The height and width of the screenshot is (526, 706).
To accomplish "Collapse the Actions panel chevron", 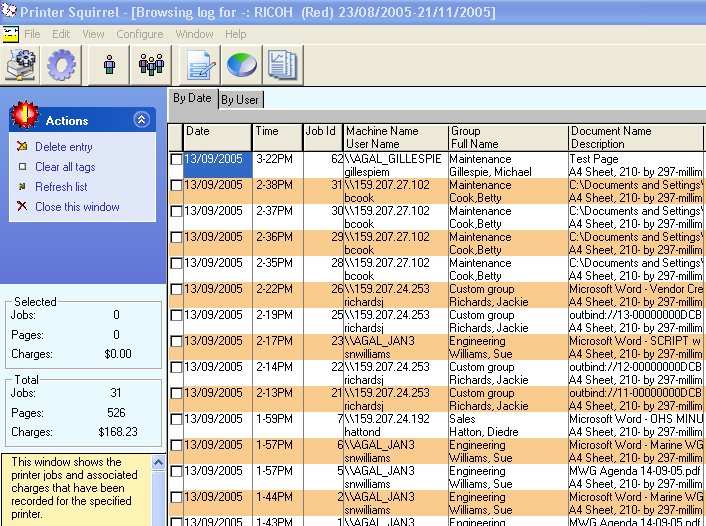I will [141, 119].
